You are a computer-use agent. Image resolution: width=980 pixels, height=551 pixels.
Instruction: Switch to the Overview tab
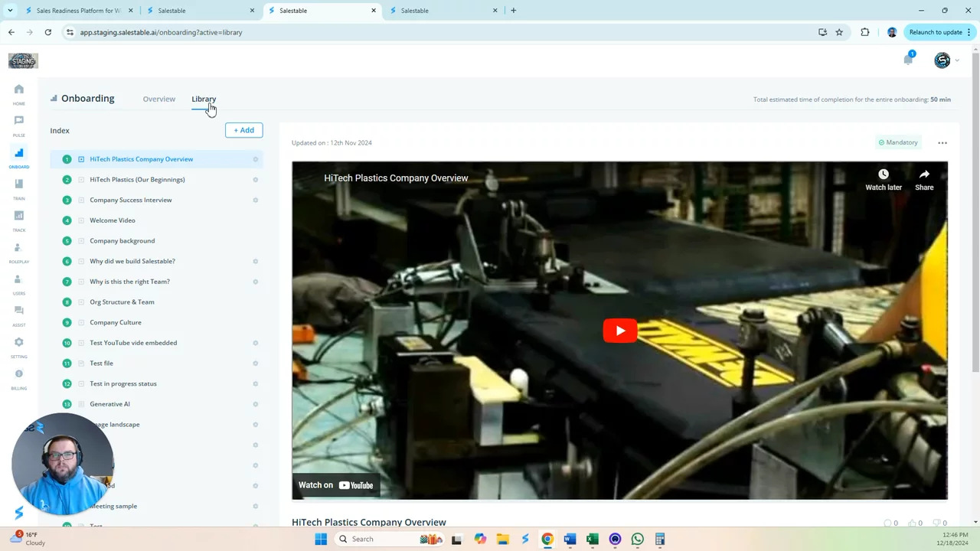(x=158, y=99)
